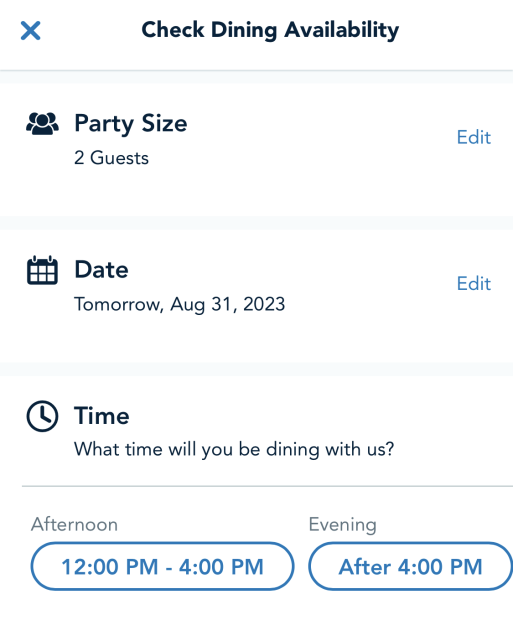513x625 pixels.
Task: Click the Party Size heading
Action: point(131,124)
